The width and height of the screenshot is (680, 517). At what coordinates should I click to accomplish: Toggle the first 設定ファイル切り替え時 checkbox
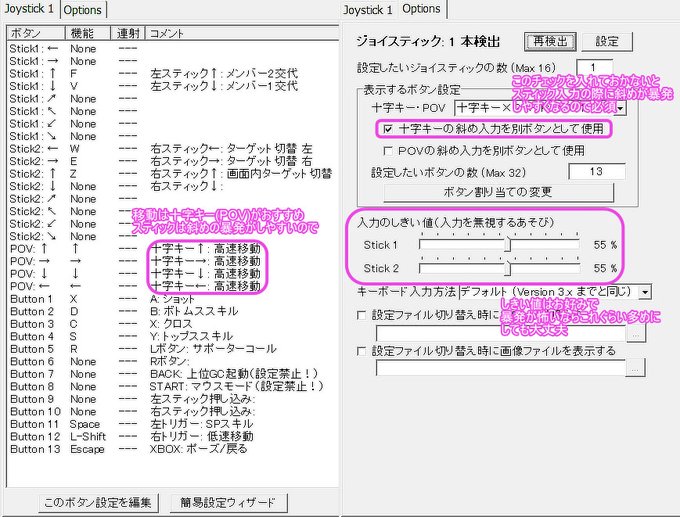tap(361, 315)
